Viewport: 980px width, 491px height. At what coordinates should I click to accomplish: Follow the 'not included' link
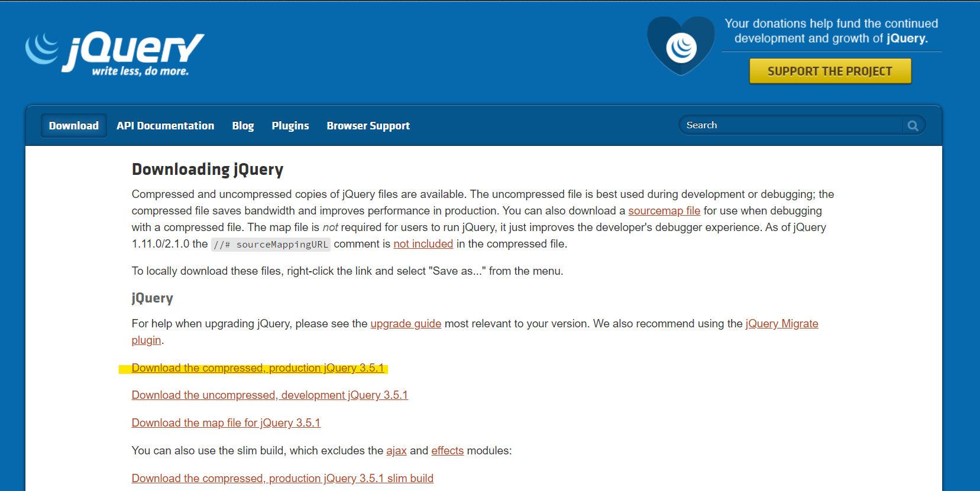tap(423, 244)
